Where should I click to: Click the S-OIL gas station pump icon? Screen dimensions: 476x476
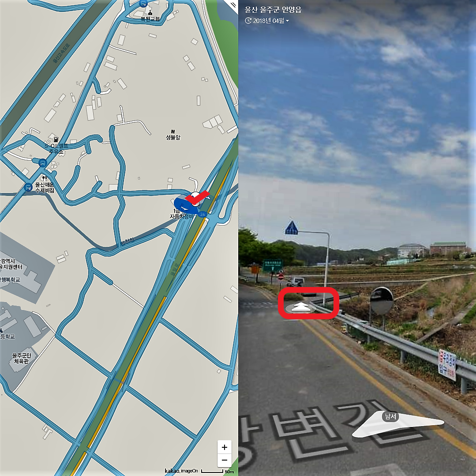(56, 140)
